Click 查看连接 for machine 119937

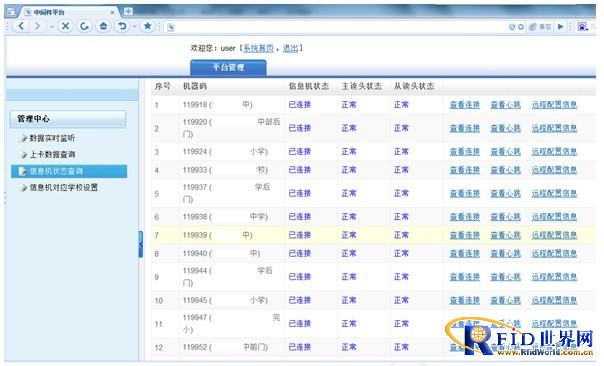pos(465,193)
